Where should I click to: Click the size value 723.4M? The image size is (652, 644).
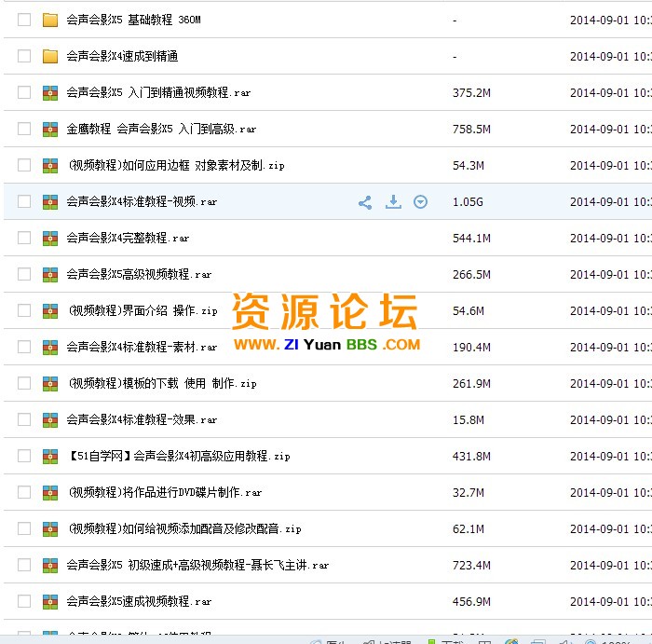(471, 566)
